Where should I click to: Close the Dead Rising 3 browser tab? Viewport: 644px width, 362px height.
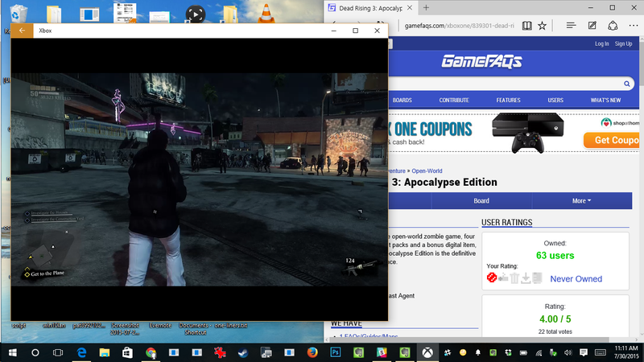pyautogui.click(x=410, y=8)
